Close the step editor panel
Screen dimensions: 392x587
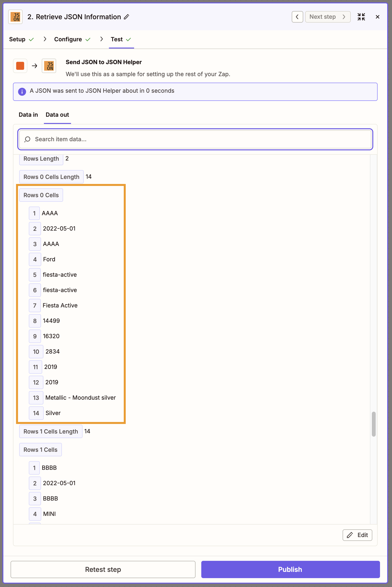378,17
